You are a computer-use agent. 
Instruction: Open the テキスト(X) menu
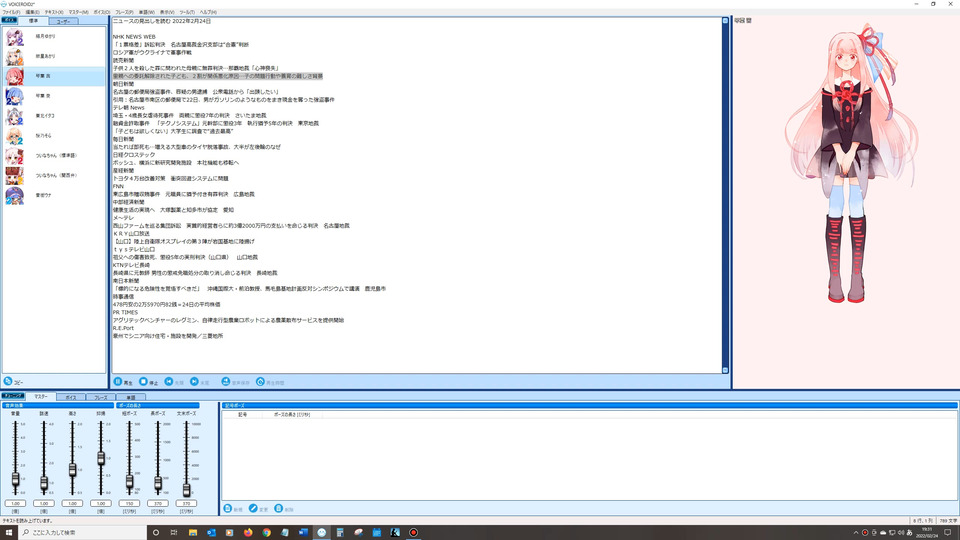coord(54,12)
